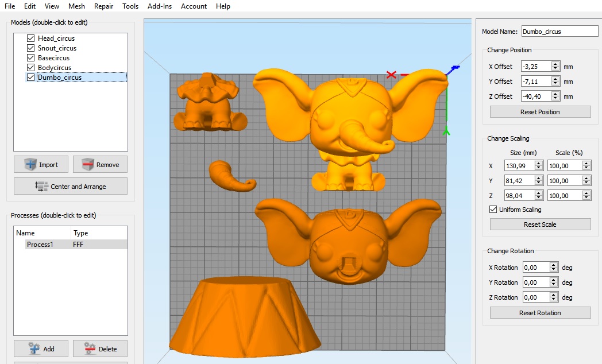
Task: Click the Y Size spinner arrows
Action: (x=539, y=181)
